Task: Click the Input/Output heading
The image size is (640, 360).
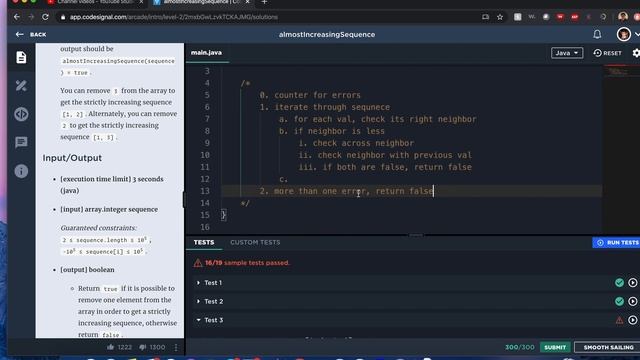Action: point(72,158)
